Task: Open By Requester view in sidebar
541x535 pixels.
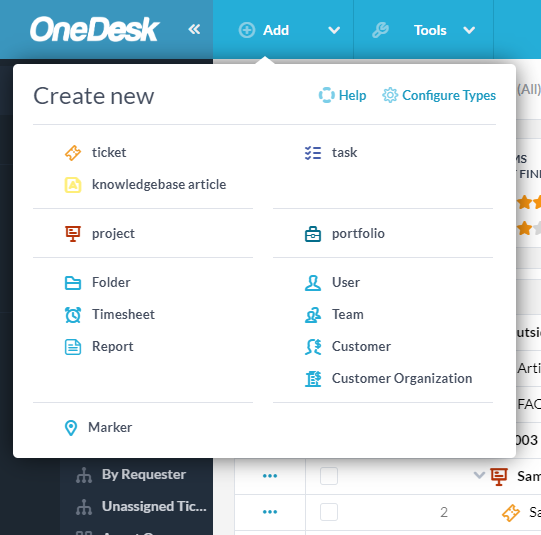Action: pos(144,475)
